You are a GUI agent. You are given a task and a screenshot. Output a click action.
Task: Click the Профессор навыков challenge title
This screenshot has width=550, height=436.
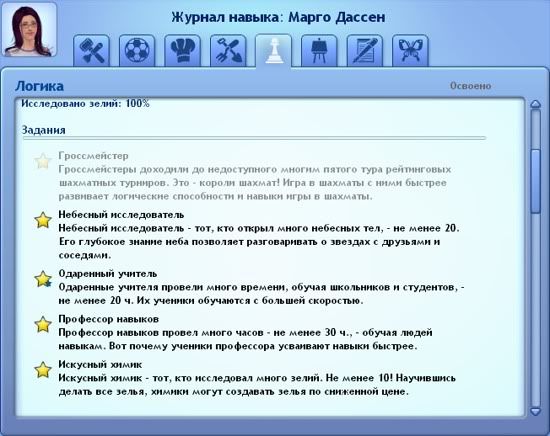pos(108,319)
